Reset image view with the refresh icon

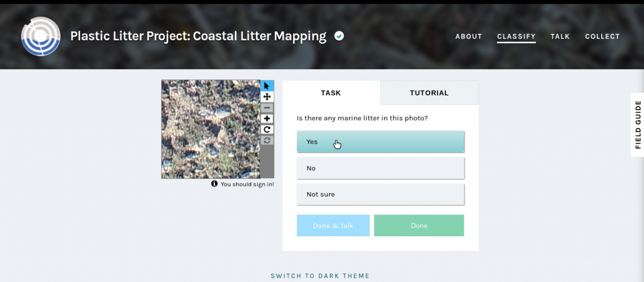coord(267,140)
